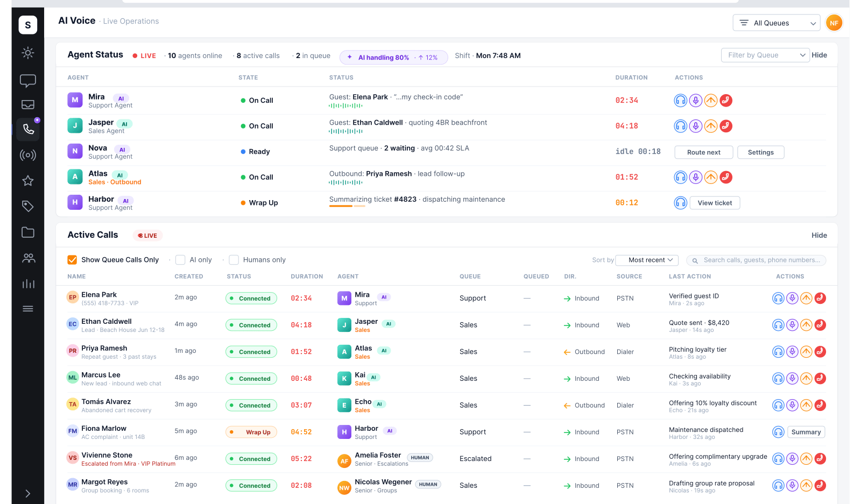The height and width of the screenshot is (504, 861).
Task: Click the S logo at sidebar top
Action: click(x=28, y=25)
